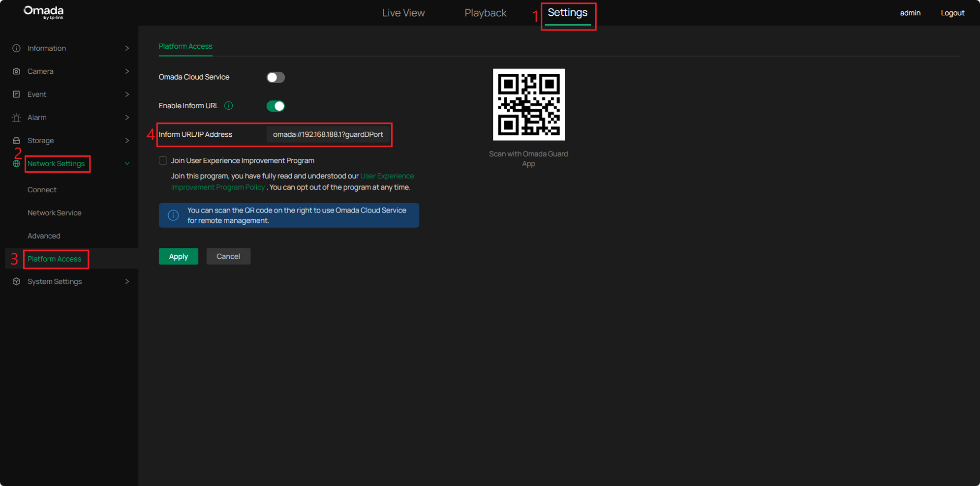Image resolution: width=980 pixels, height=486 pixels.
Task: Expand the Information menu chevron
Action: pyautogui.click(x=127, y=48)
